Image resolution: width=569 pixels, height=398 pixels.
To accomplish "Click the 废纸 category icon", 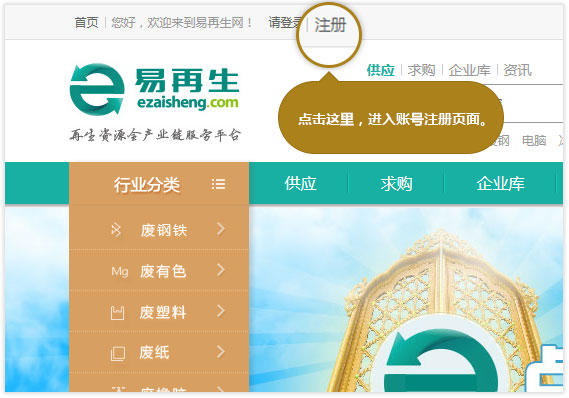I will tap(118, 353).
